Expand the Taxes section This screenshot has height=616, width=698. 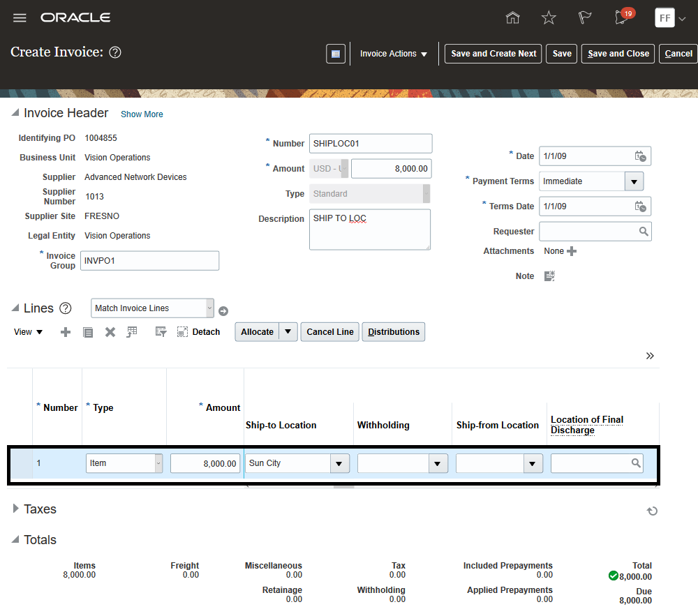15,509
